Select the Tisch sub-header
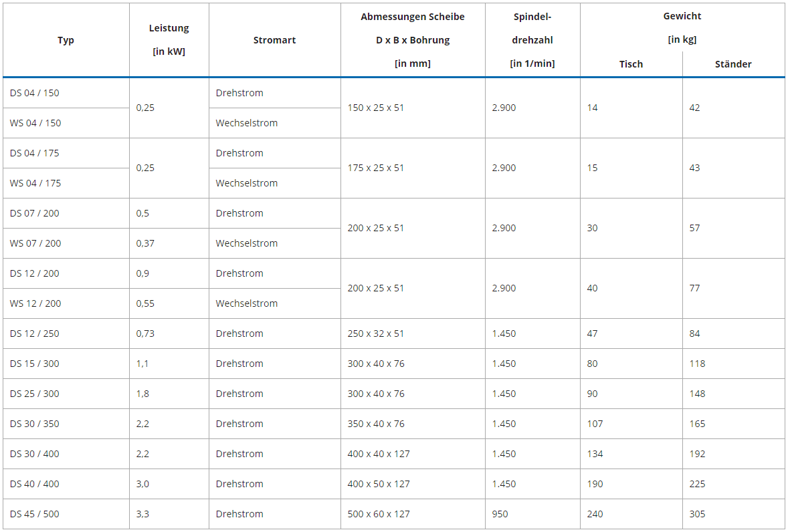The image size is (788, 532). pyautogui.click(x=631, y=64)
